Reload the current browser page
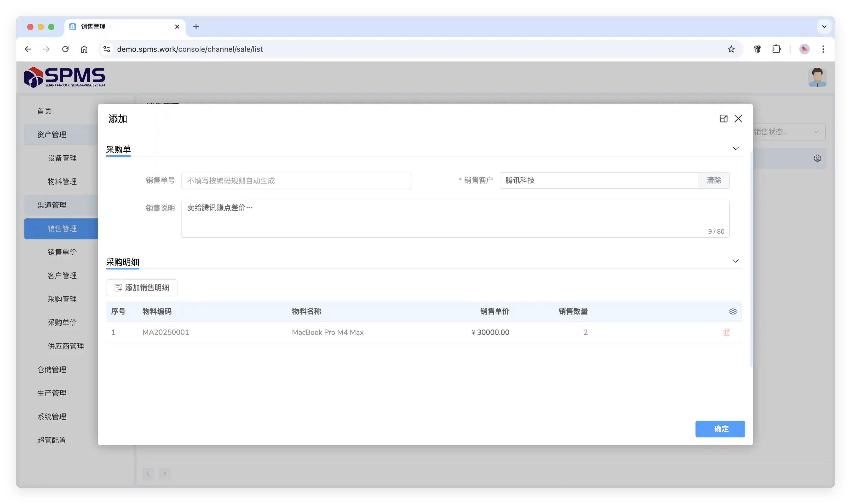This screenshot has height=504, width=851. pos(65,49)
